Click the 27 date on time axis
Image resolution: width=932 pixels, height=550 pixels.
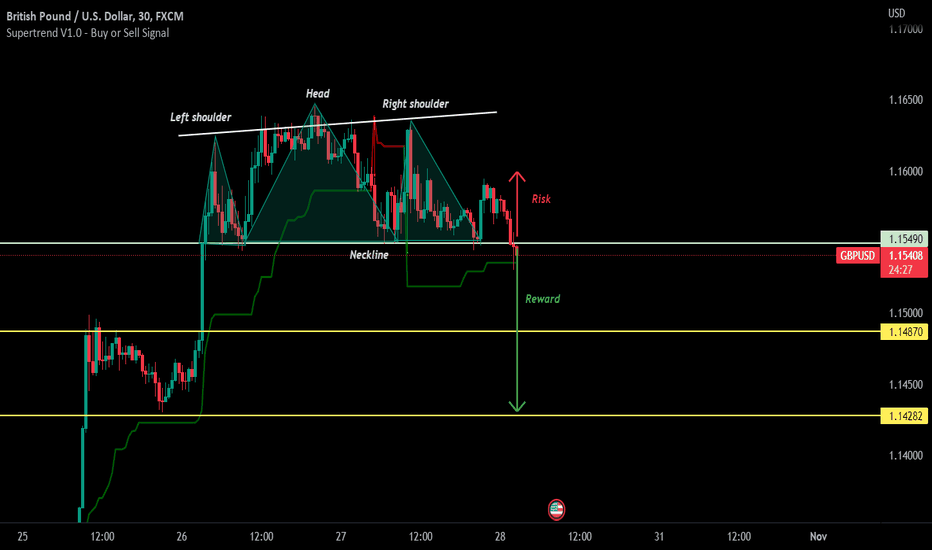341,536
